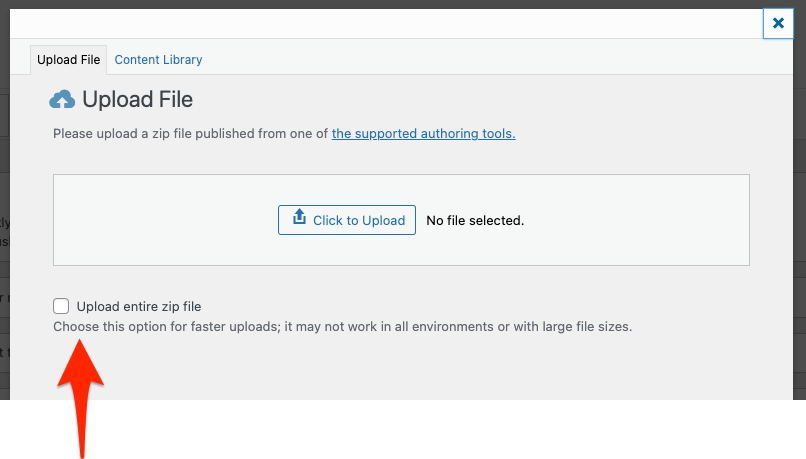Click blank tab bar area right of Content Library
The image size is (806, 459).
480,60
